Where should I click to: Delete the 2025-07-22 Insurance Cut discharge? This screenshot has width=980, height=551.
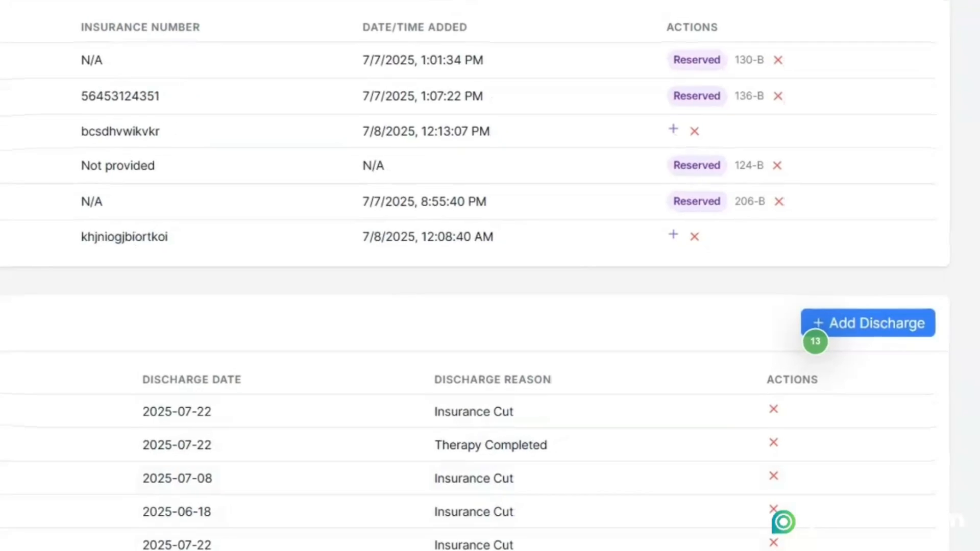tap(773, 409)
